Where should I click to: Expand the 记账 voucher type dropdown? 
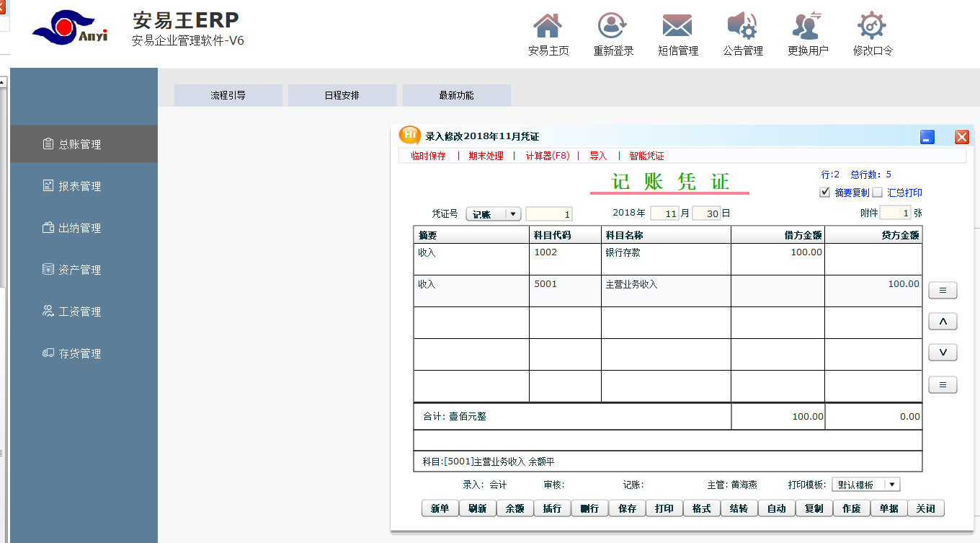(494, 214)
